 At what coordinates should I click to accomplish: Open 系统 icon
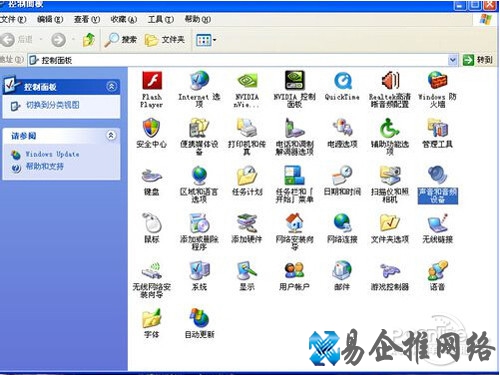point(199,276)
